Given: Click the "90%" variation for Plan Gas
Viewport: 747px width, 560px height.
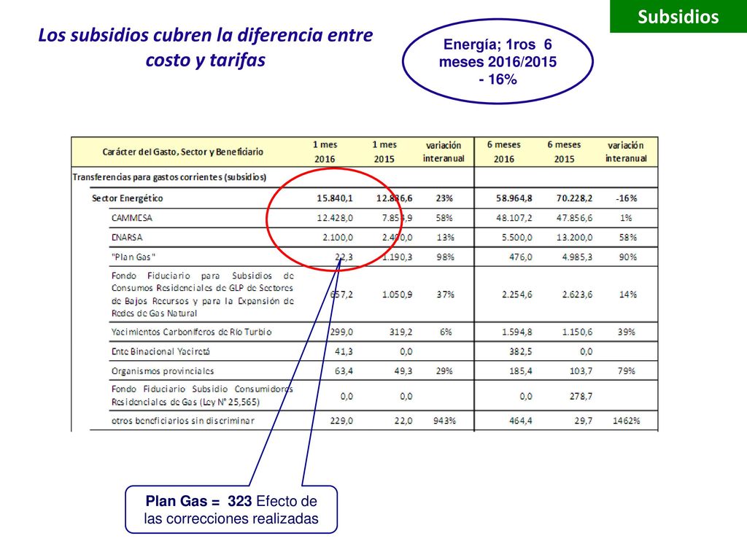Looking at the screenshot, I should 628,257.
